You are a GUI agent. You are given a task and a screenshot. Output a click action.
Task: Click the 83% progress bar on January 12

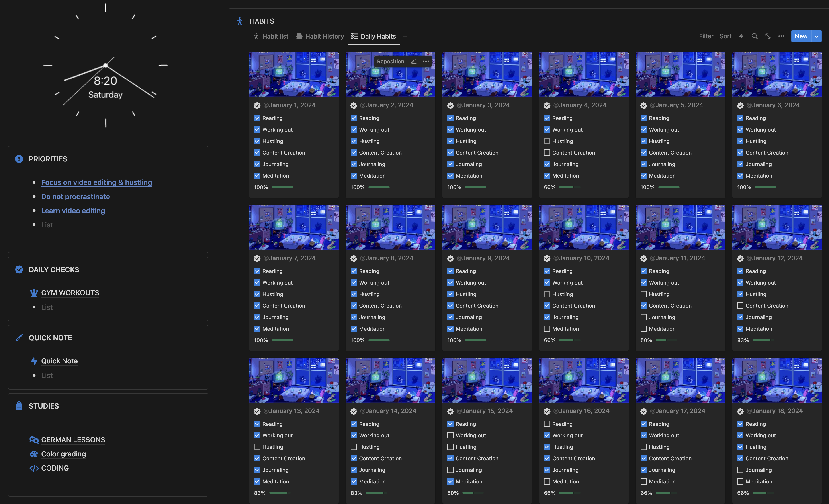pyautogui.click(x=763, y=340)
